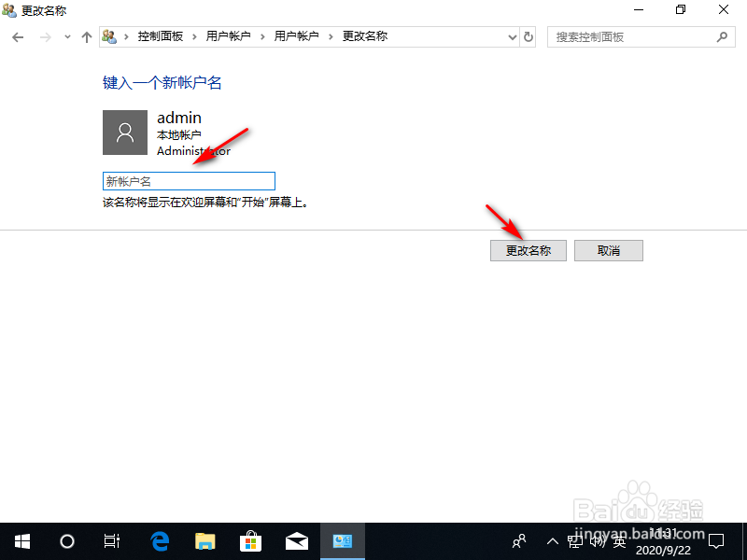Open Task View from the taskbar
Viewport: 747px width, 560px height.
point(112,541)
